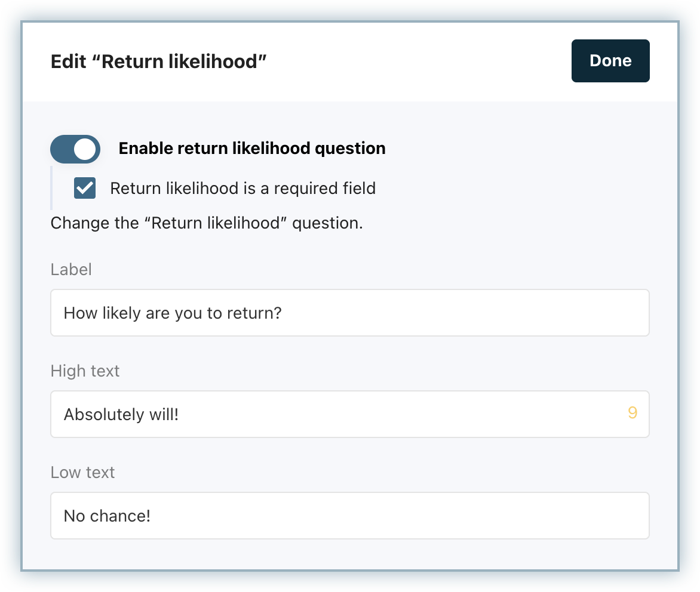Uncheck the required field checkbox
This screenshot has width=700, height=592.
[x=85, y=189]
